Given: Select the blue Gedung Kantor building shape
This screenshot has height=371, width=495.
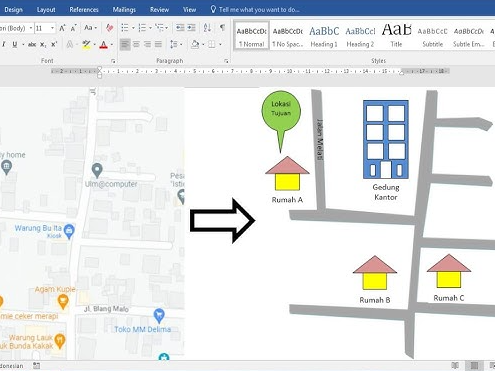Looking at the screenshot, I should pyautogui.click(x=386, y=139).
